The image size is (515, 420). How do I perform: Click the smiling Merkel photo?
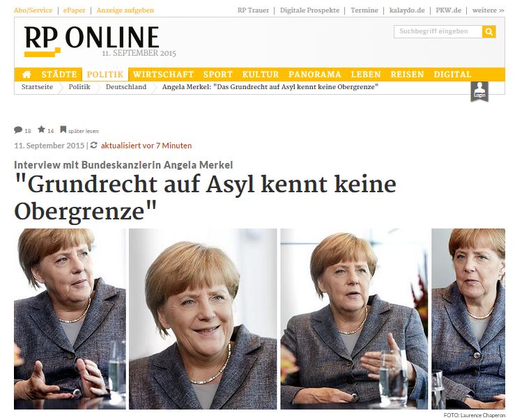click(x=203, y=319)
